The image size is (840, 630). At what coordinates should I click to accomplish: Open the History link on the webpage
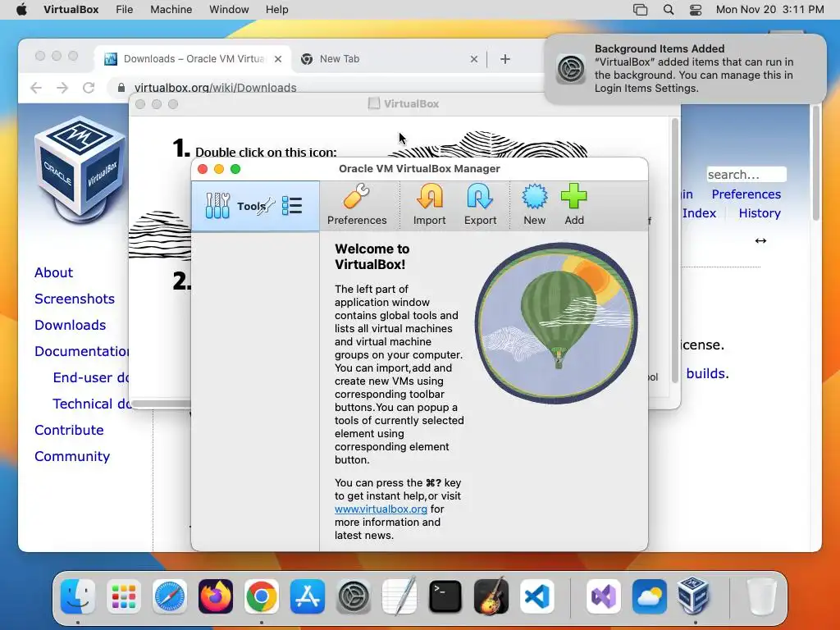click(x=759, y=213)
